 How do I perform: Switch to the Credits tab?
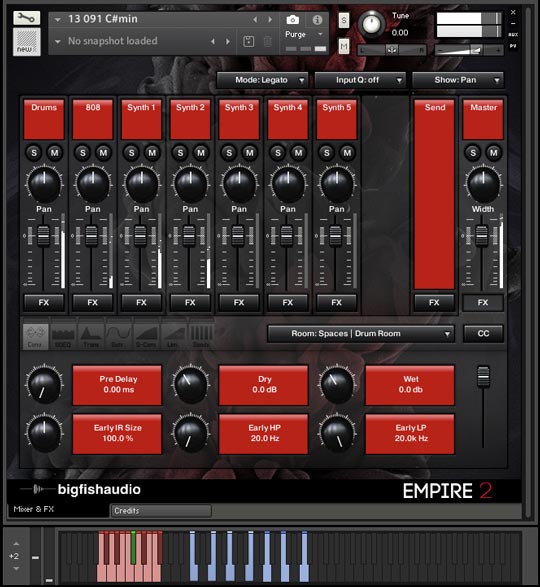click(161, 511)
